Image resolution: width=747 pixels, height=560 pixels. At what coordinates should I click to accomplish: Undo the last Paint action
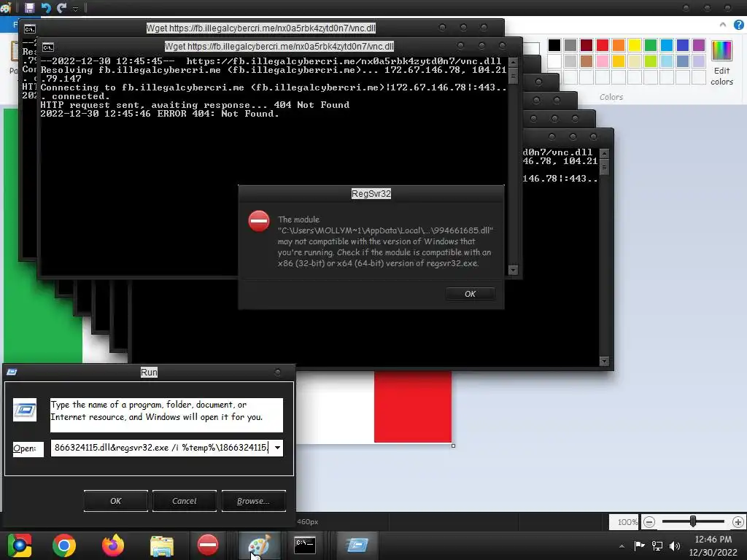point(46,7)
